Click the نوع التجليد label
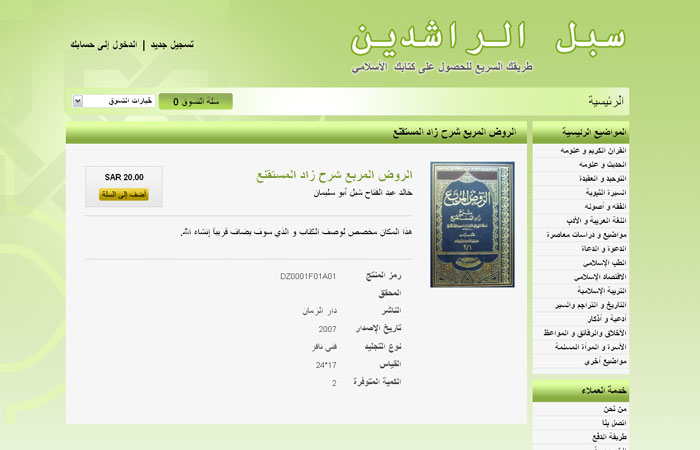 [383, 347]
